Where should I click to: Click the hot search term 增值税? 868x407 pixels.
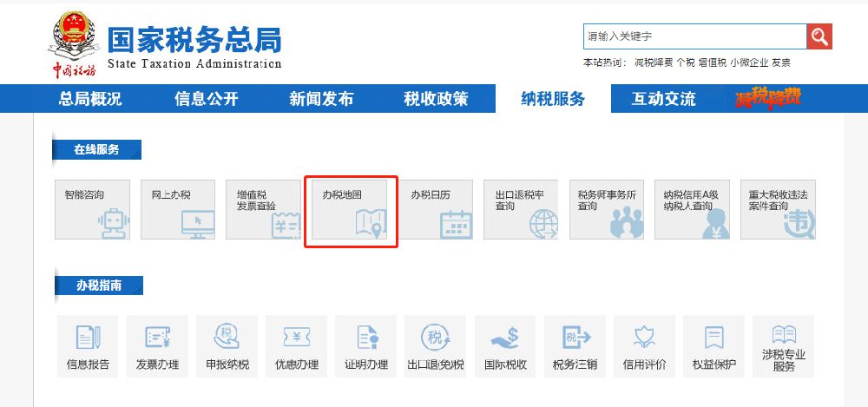pyautogui.click(x=712, y=62)
